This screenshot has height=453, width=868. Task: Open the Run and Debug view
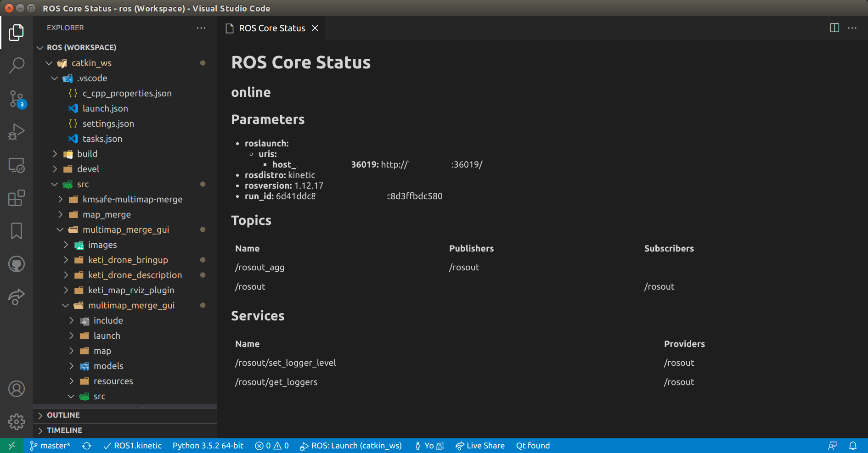(x=17, y=132)
